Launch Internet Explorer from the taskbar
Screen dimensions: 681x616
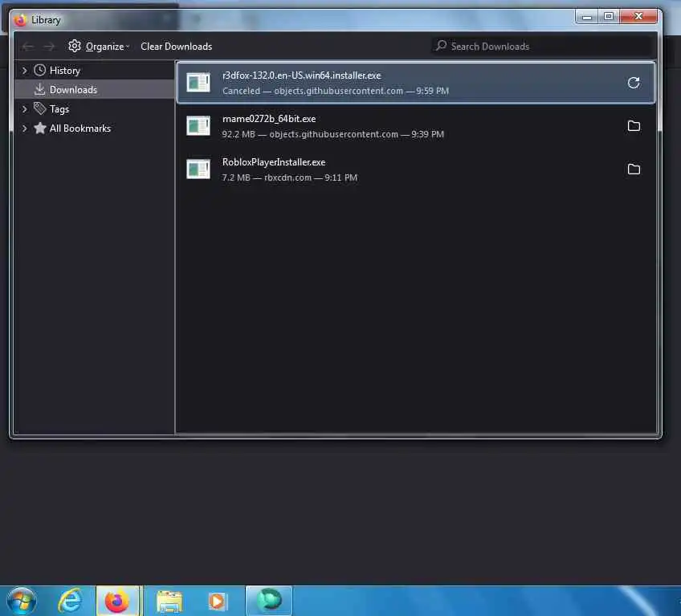tap(70, 602)
